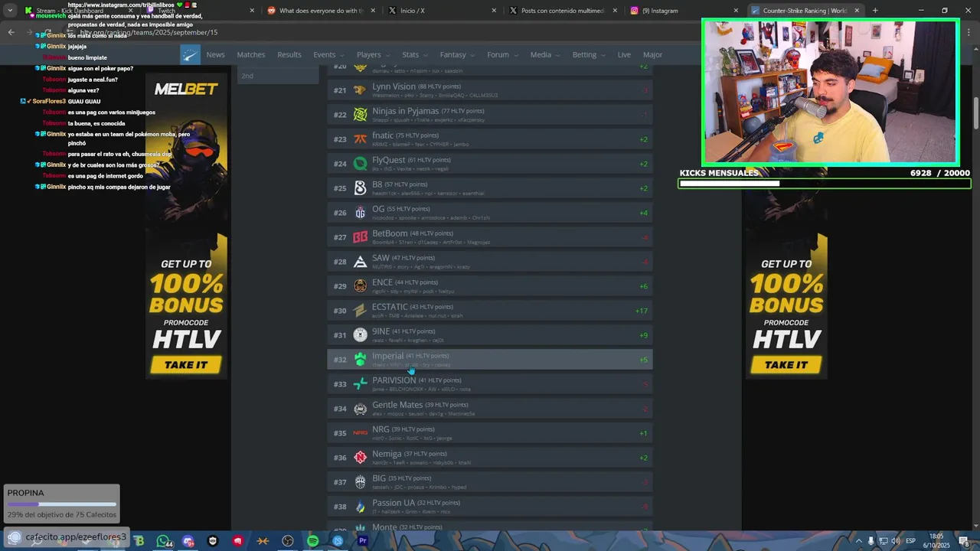This screenshot has height=551, width=980.
Task: Click the page vertical scrollbar thumb
Action: point(975,113)
